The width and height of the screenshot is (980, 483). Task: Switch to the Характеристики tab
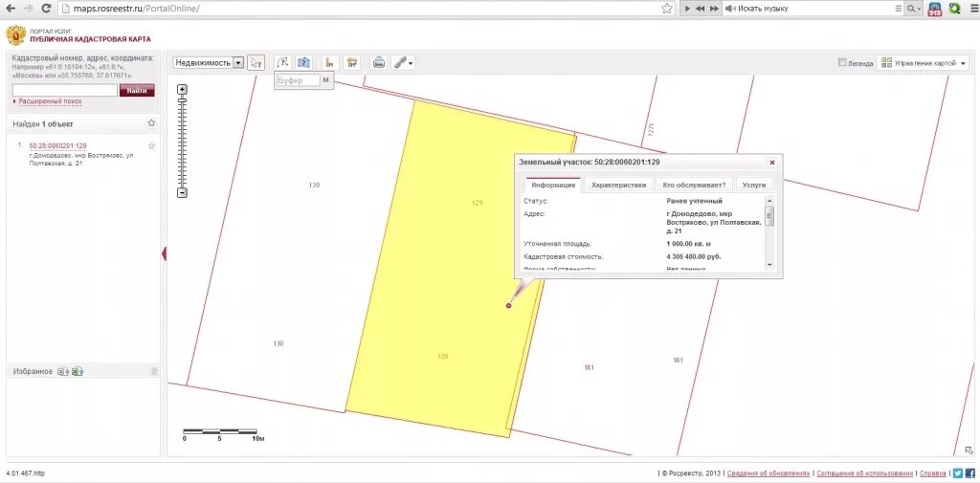point(618,185)
